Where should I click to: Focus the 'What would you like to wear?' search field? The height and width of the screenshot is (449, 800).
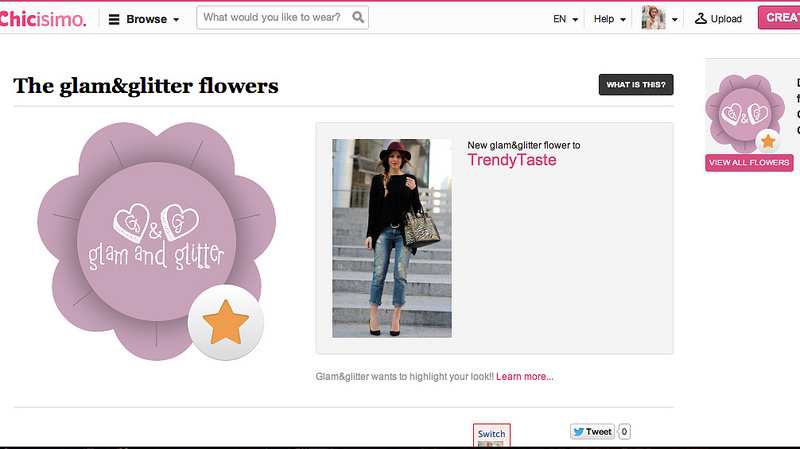click(282, 17)
